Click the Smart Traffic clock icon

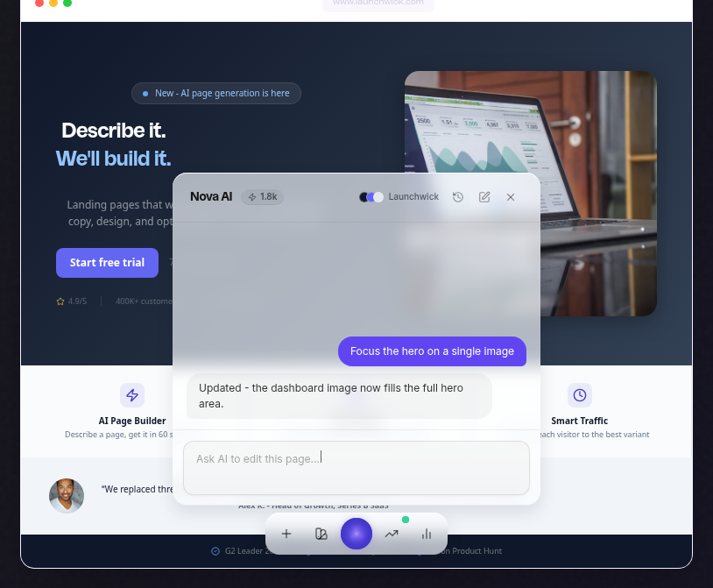[x=580, y=395]
